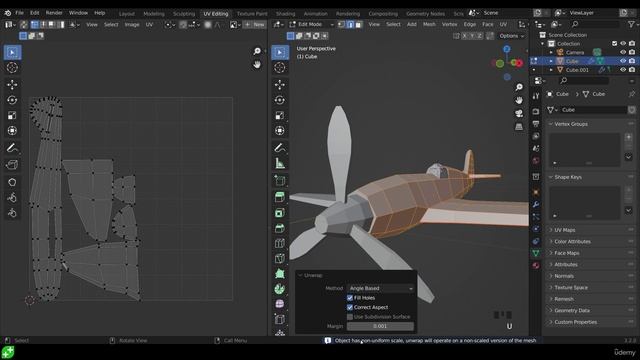Switch to the Texture Paint workspace tab
The width and height of the screenshot is (640, 360).
252,13
